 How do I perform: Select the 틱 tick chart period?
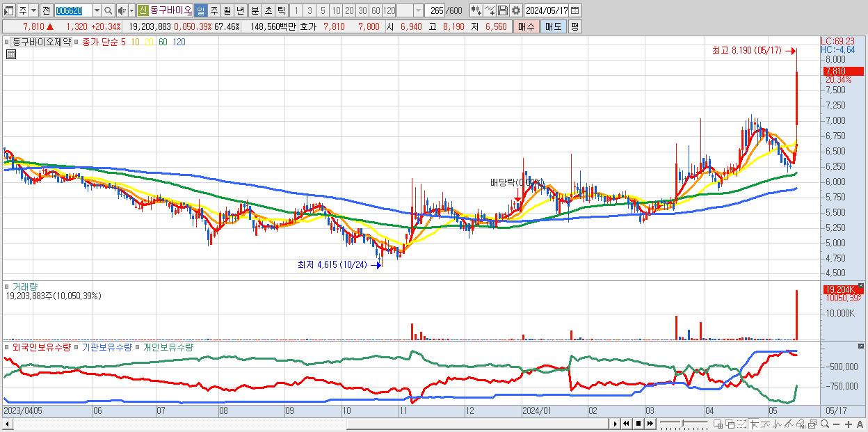[x=281, y=10]
